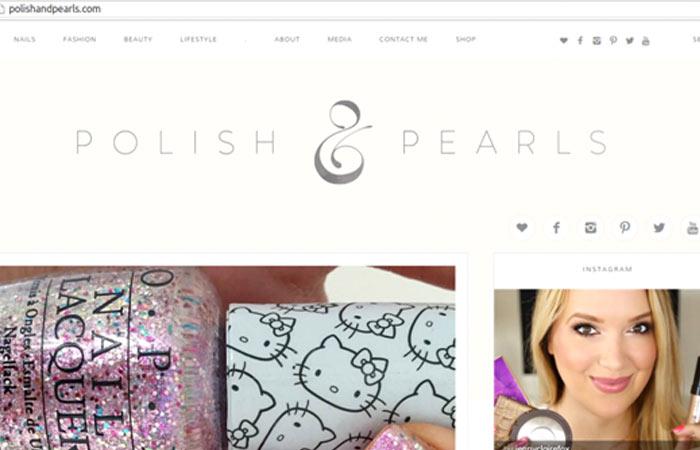The height and width of the screenshot is (450, 700).
Task: Click Pinterest icon in top navigation bar
Action: 613,41
